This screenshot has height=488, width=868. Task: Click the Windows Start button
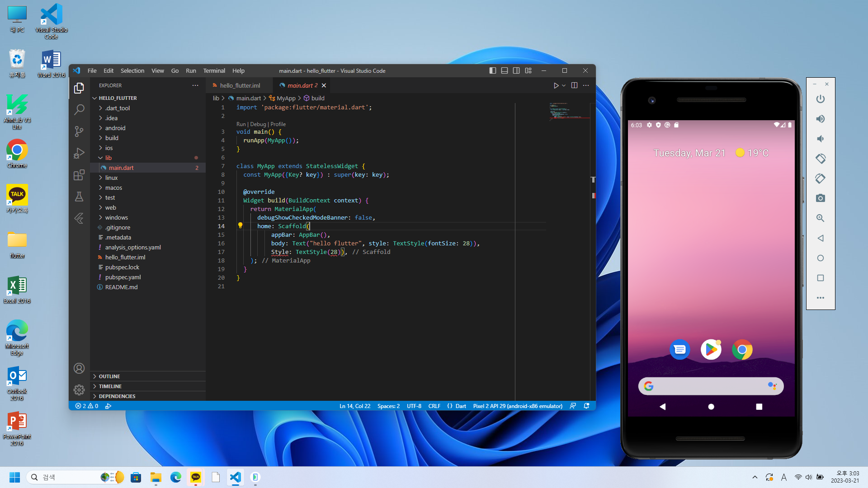[14, 477]
